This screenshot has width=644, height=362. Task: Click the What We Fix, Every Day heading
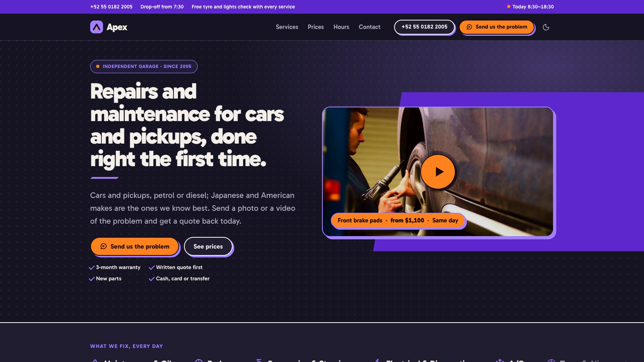pyautogui.click(x=126, y=346)
